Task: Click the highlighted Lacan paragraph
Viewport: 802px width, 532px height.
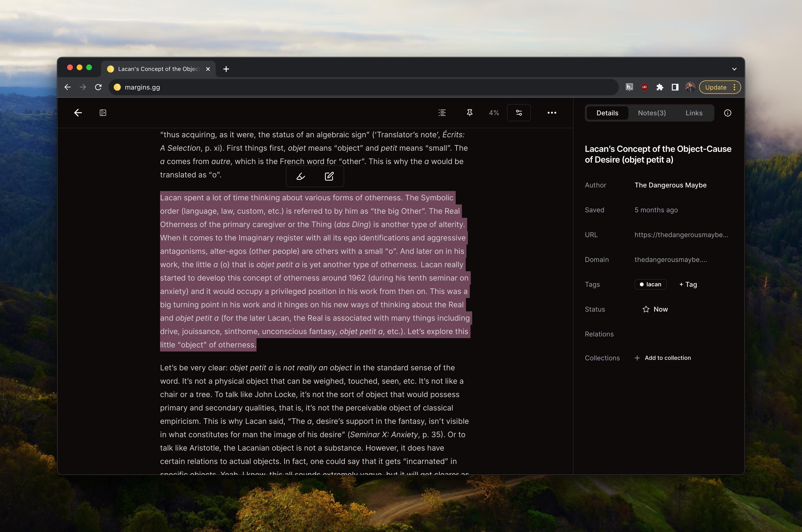Action: (x=315, y=271)
